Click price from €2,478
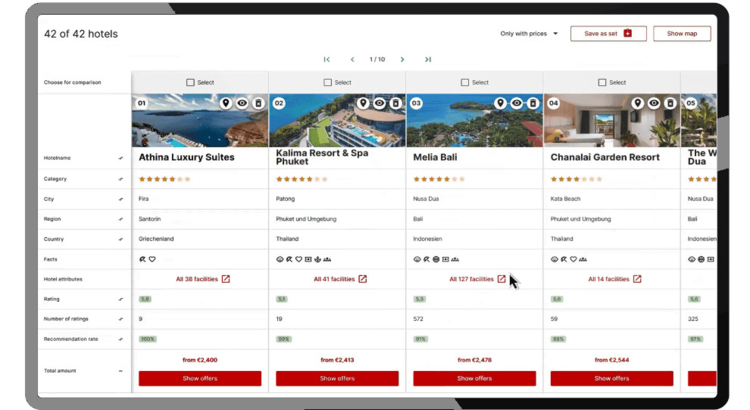The height and width of the screenshot is (410, 750). [474, 360]
